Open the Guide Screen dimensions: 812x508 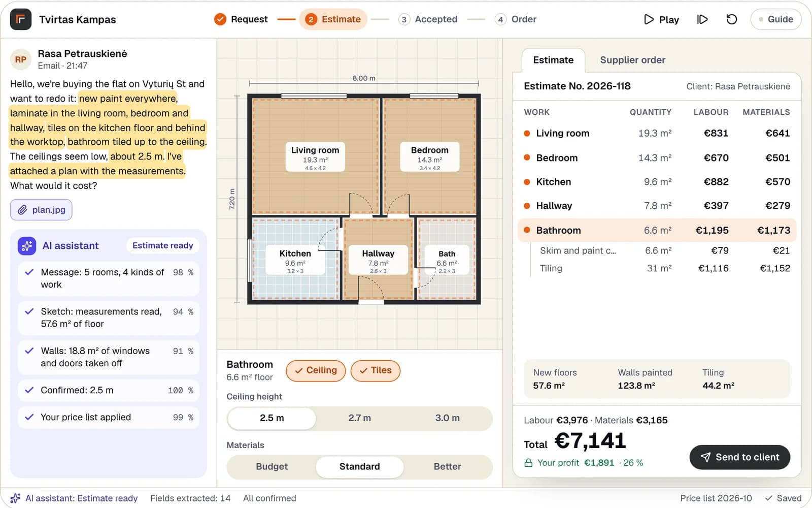point(775,19)
